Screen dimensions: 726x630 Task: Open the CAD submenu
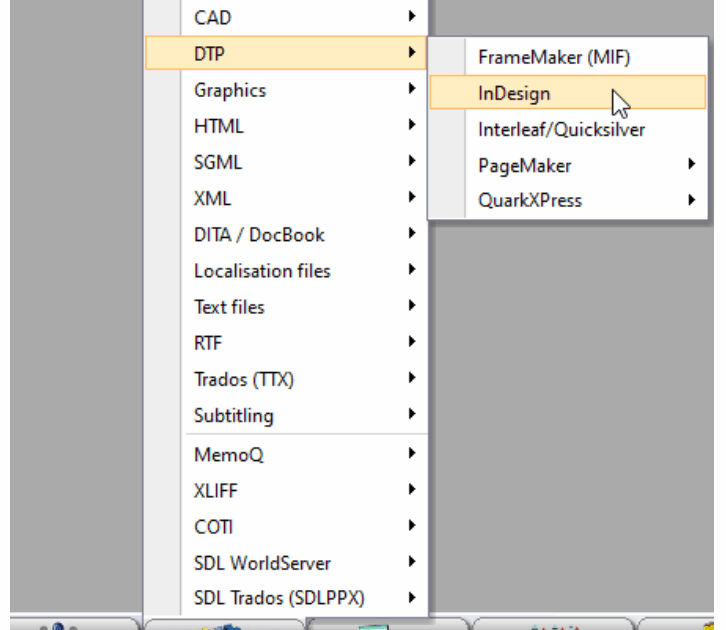click(286, 18)
